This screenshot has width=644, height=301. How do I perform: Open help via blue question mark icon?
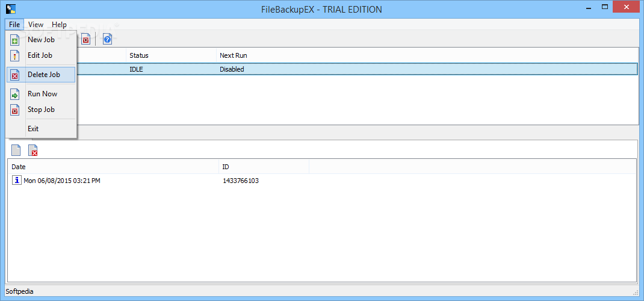pos(107,39)
